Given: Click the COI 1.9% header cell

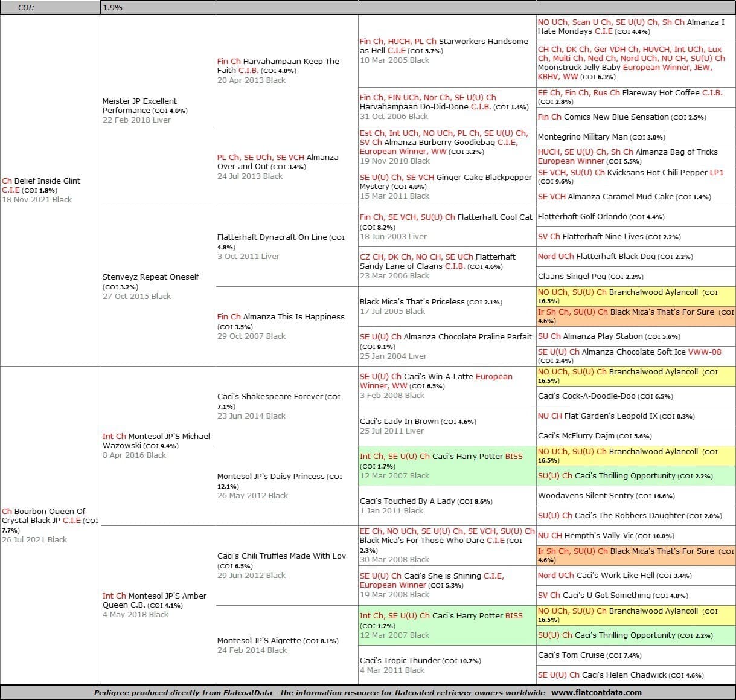Looking at the screenshot, I should 112,7.
